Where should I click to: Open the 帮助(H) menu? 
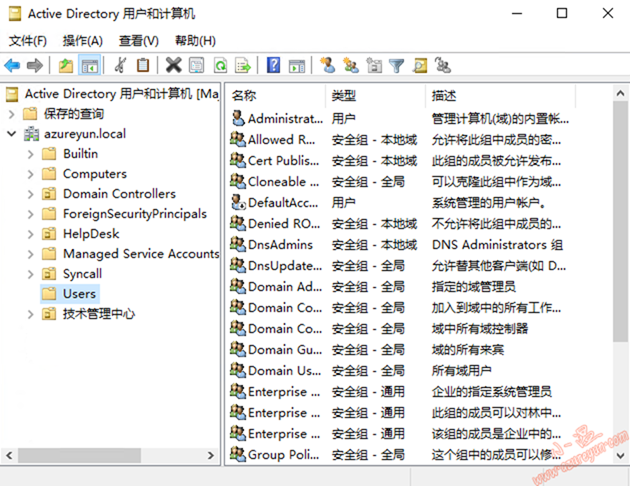pyautogui.click(x=195, y=41)
